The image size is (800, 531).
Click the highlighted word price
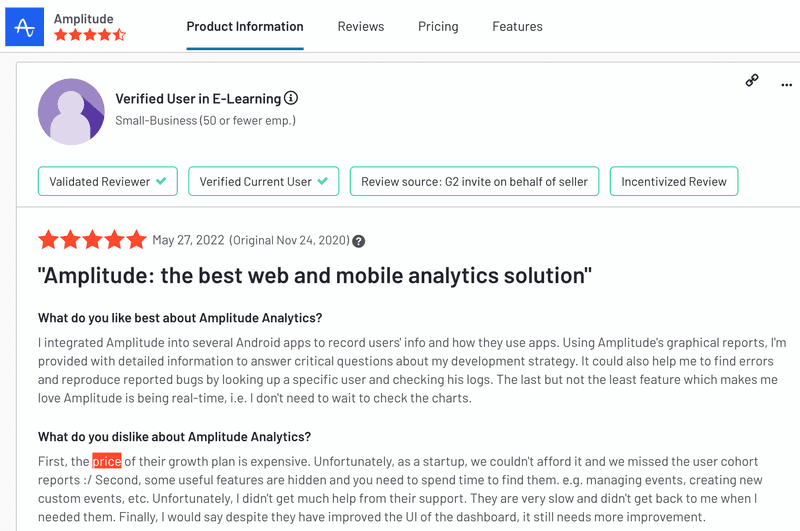(107, 462)
